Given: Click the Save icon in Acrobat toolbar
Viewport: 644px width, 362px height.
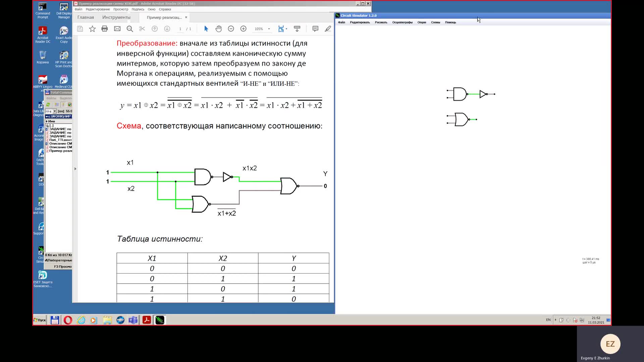Looking at the screenshot, I should [80, 29].
